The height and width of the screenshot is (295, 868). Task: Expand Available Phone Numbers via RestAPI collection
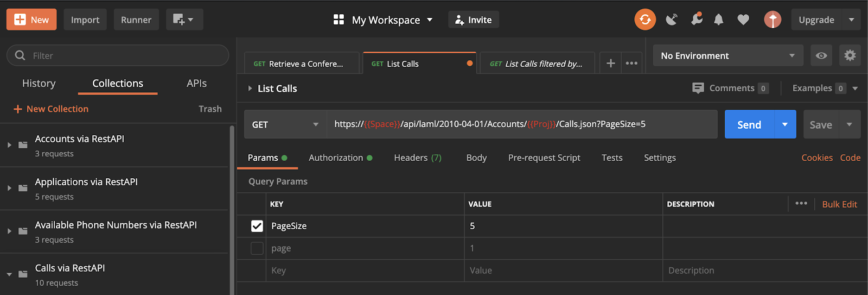[x=9, y=231]
